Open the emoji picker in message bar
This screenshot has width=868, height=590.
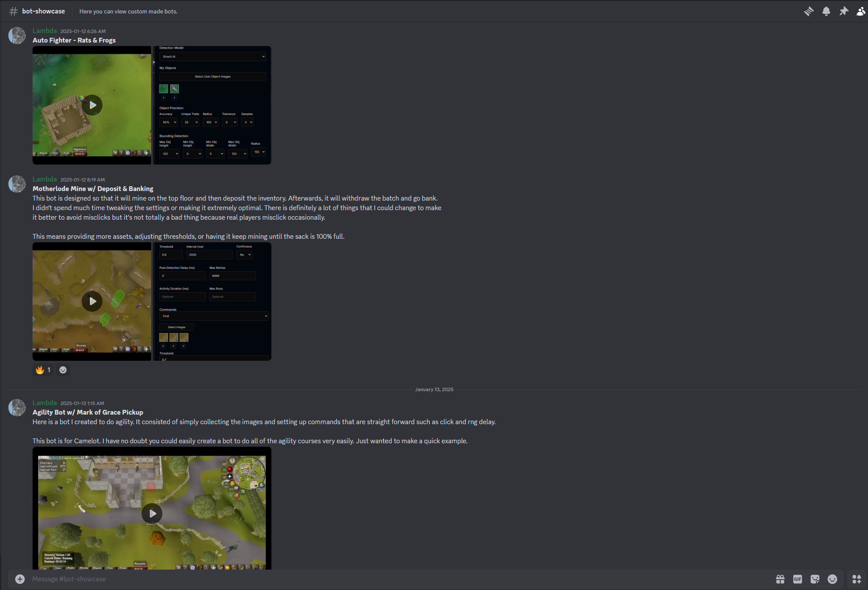coord(832,579)
